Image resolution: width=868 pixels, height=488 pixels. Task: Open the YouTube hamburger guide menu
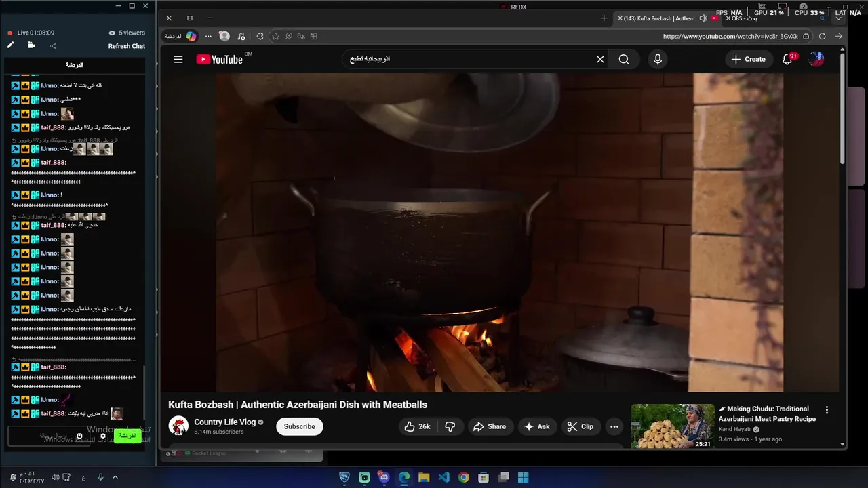(x=178, y=60)
